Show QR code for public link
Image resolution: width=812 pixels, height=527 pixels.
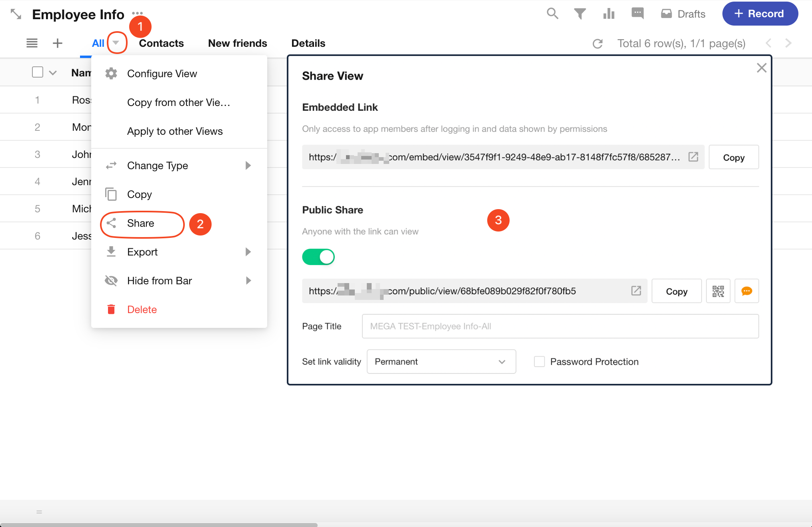(x=718, y=291)
